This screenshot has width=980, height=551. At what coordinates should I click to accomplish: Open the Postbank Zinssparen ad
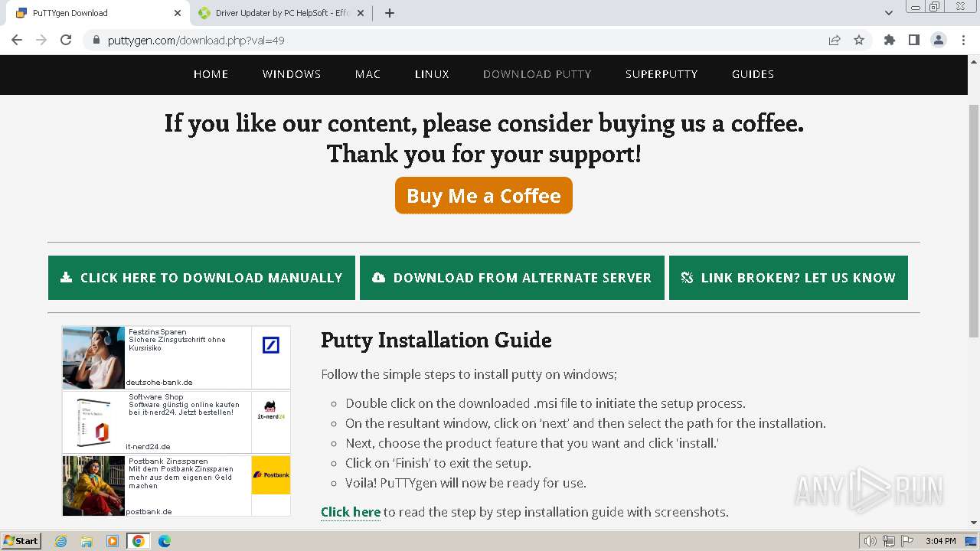click(x=176, y=486)
